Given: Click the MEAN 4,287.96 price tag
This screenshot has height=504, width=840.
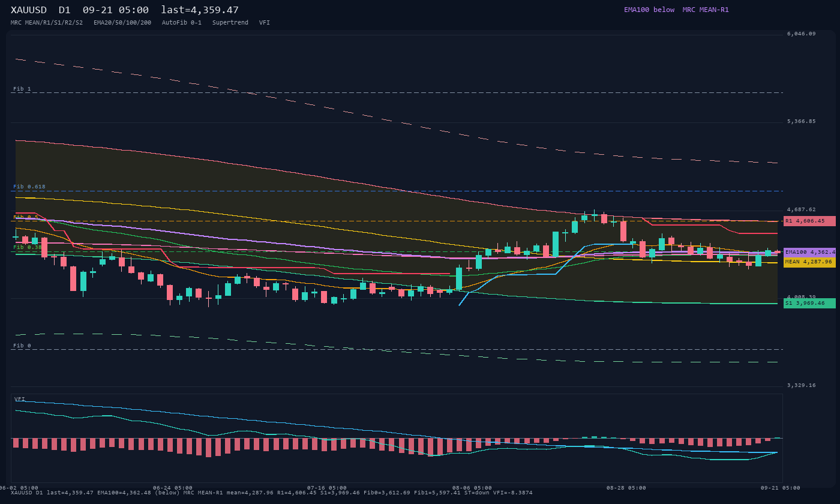Looking at the screenshot, I should [809, 262].
